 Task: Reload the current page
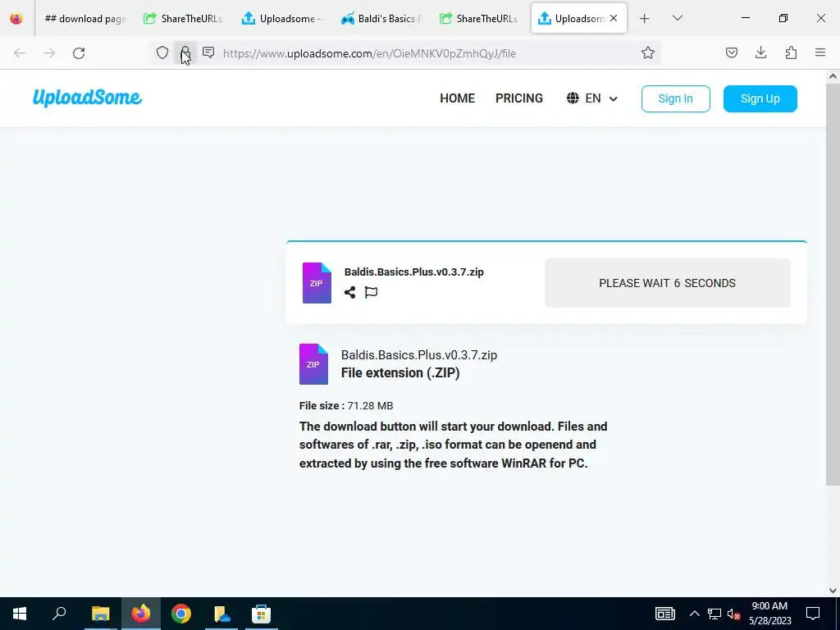tap(79, 53)
